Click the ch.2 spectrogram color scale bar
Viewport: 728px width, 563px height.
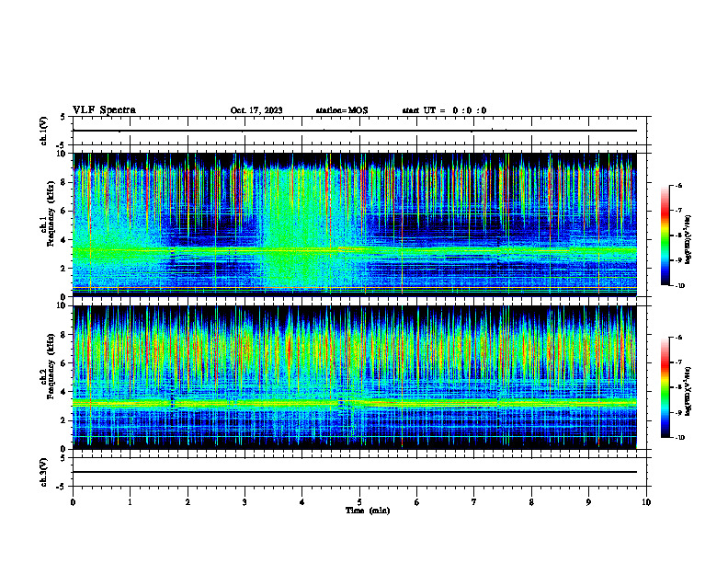coord(665,387)
